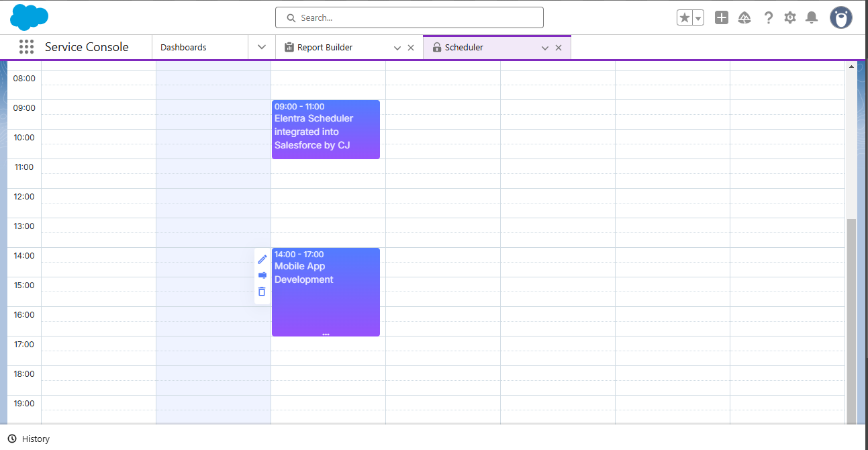Click the trash delete icon beside the event
Screen dimensions: 868x450
click(x=262, y=291)
